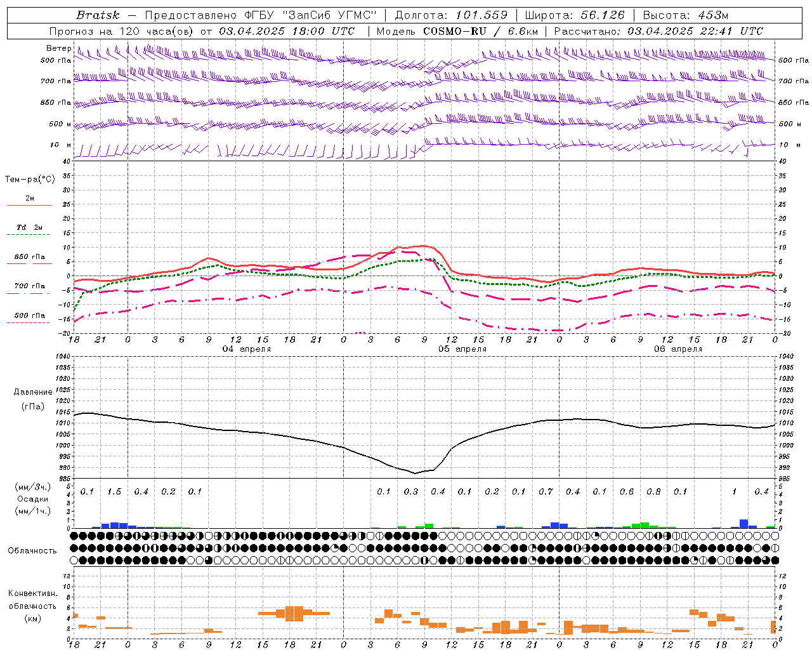The height and width of the screenshot is (650, 812).
Task: Click the '(гПа)' pressure unit label
Action: click(x=33, y=406)
